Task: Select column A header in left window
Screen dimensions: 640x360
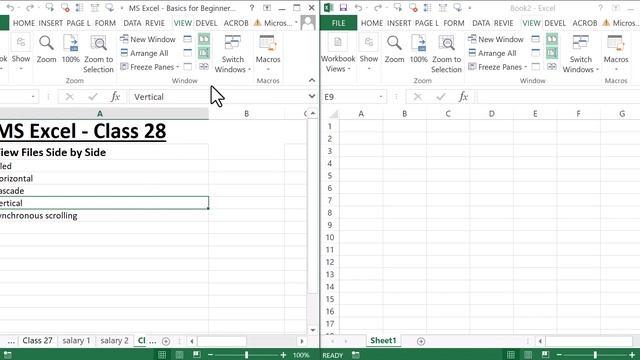Action: coord(100,114)
